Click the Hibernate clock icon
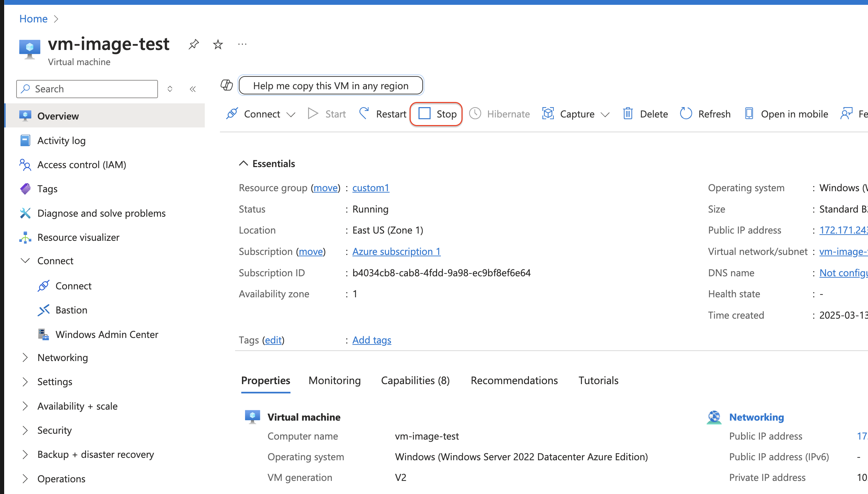 point(475,113)
